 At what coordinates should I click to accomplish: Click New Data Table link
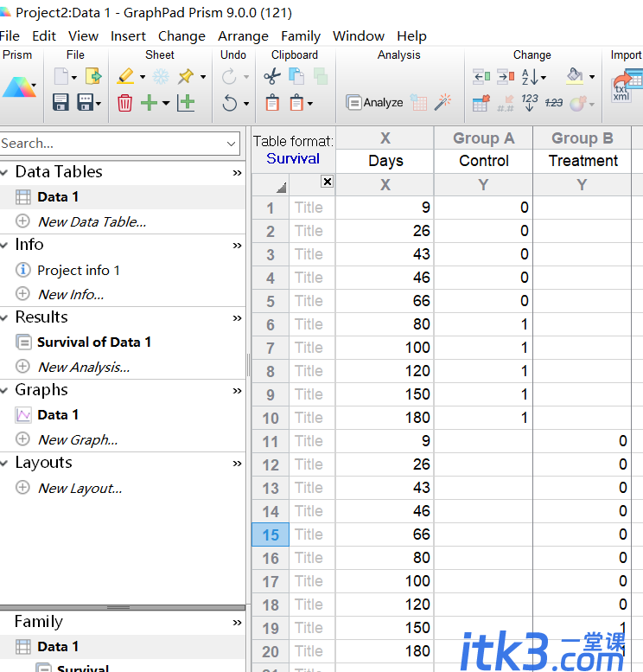click(x=92, y=222)
